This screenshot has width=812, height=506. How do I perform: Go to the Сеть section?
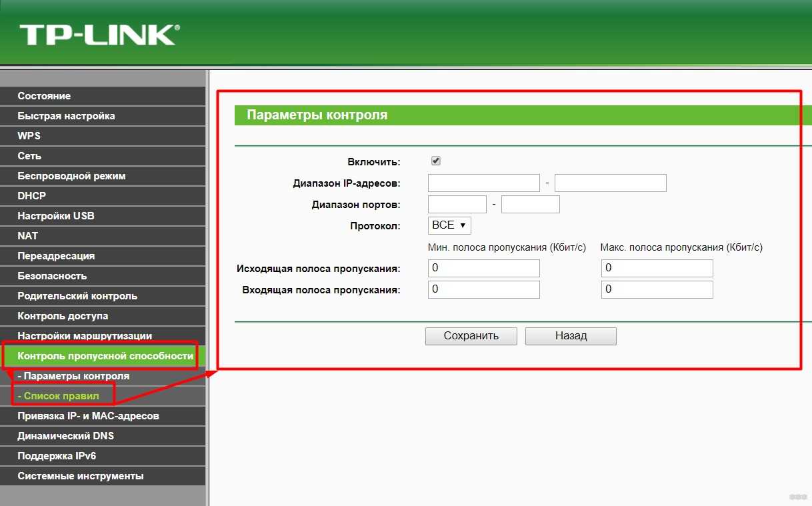pyautogui.click(x=103, y=156)
